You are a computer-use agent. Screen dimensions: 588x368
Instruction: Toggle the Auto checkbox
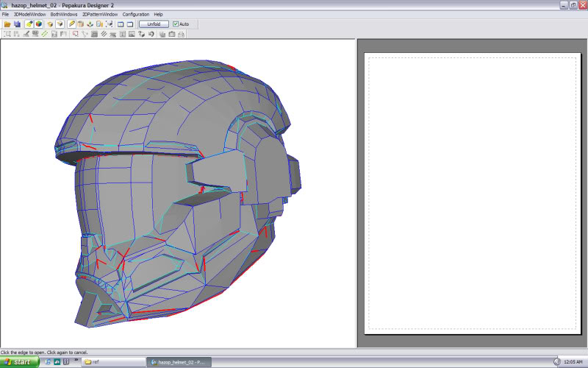pyautogui.click(x=176, y=24)
